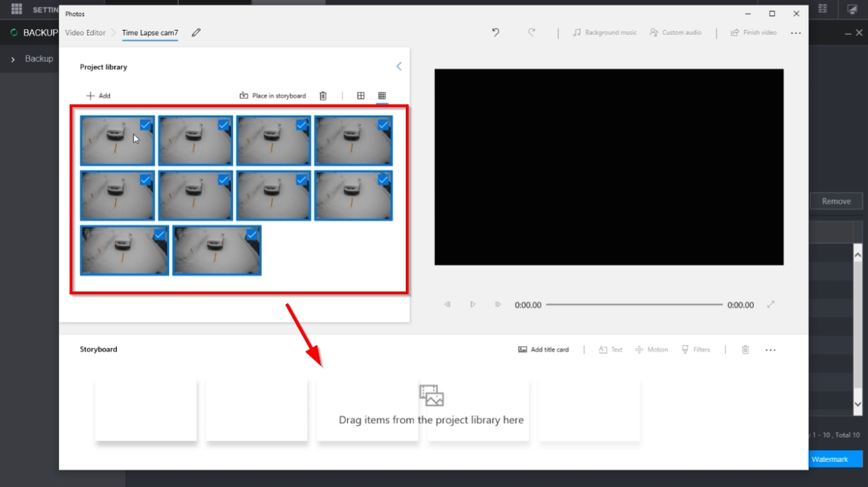Open the storyboard Motion tool

[x=652, y=350]
